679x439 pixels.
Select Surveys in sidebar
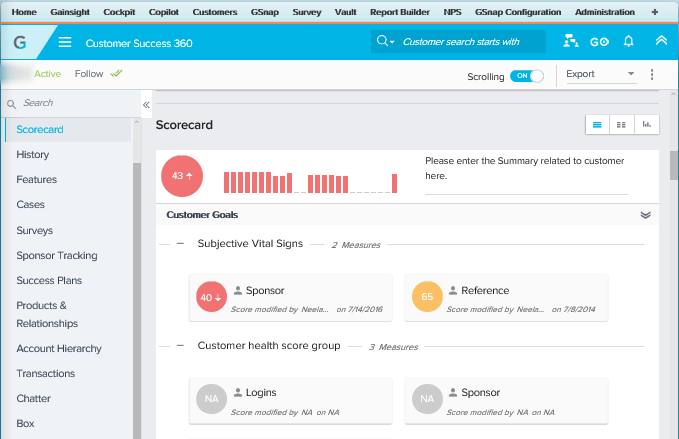[x=35, y=230]
